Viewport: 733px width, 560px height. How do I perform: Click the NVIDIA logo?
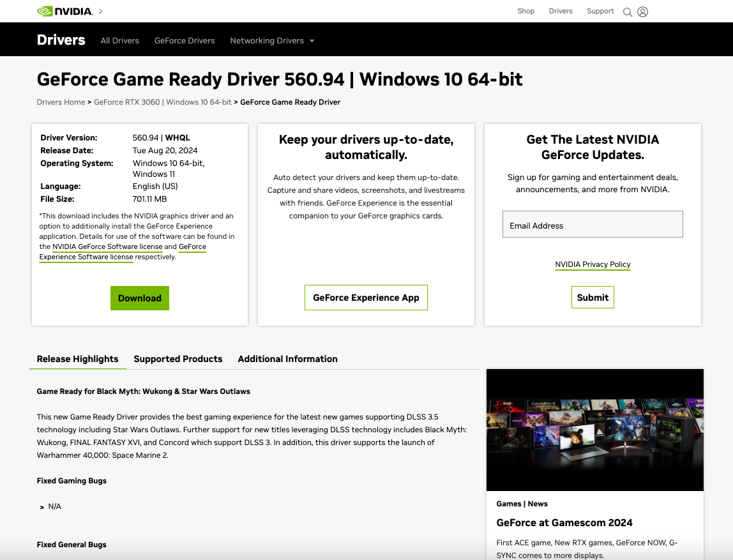point(65,11)
